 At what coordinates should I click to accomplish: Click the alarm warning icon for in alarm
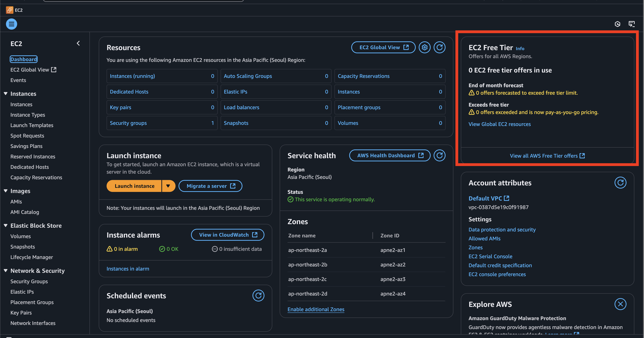click(x=110, y=249)
